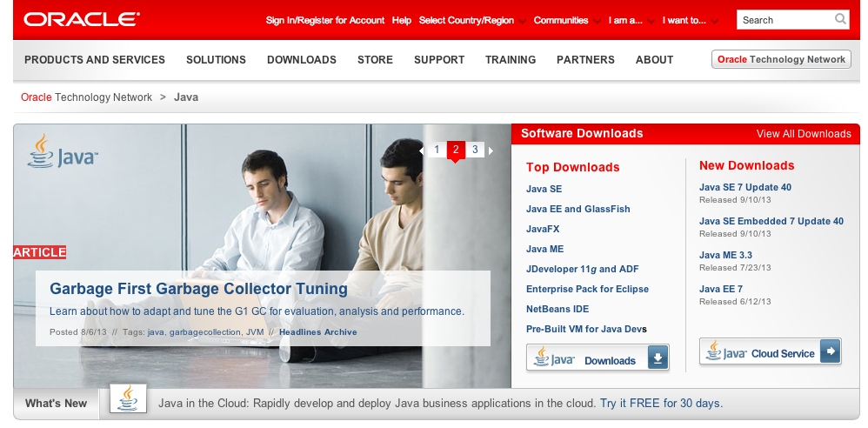Expand the Select Country/Region dropdown
The image size is (868, 428).
(x=471, y=21)
